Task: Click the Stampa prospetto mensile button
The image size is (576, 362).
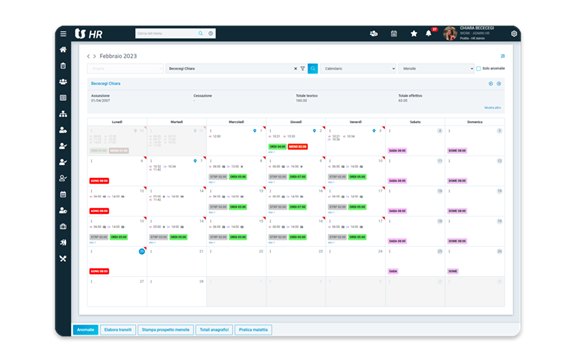Action: (x=166, y=330)
